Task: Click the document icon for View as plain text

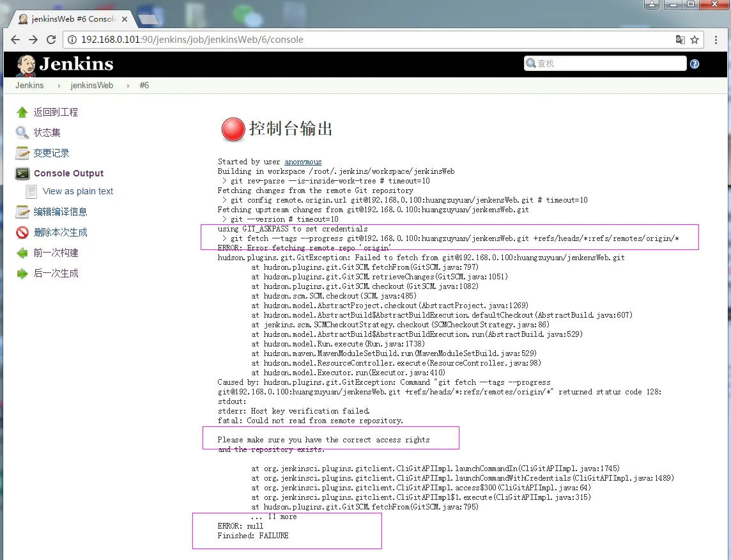Action: coord(31,192)
